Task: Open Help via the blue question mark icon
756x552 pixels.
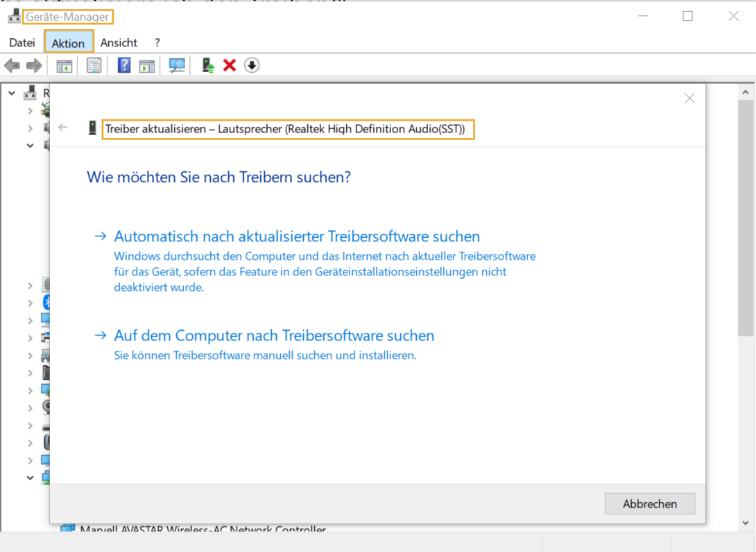Action: pos(123,64)
